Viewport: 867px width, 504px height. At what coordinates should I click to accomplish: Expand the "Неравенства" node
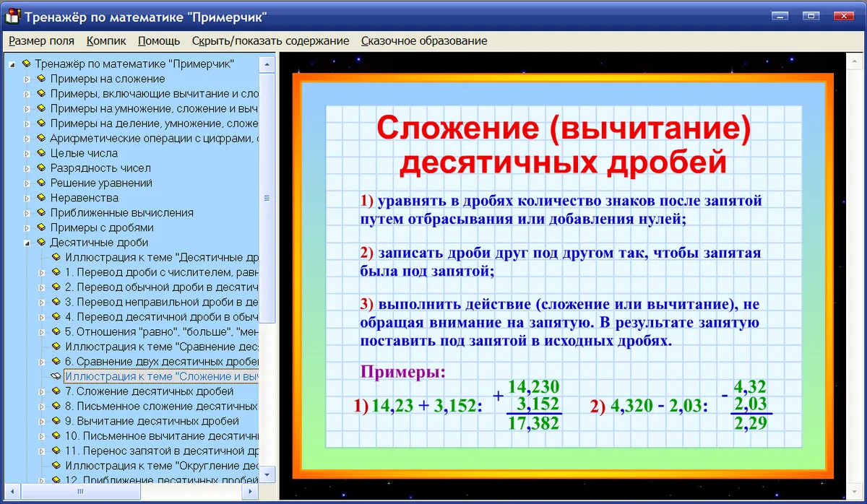click(x=27, y=198)
